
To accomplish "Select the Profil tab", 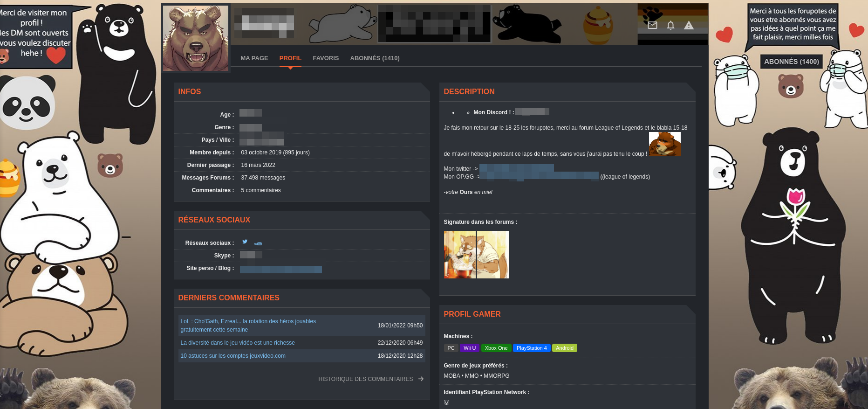I will pos(290,58).
